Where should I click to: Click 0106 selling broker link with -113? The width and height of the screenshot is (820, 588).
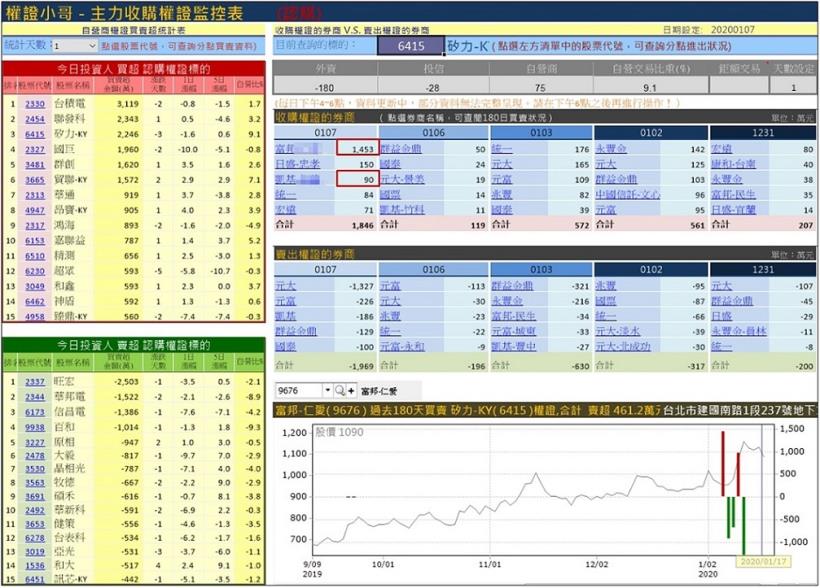pos(390,286)
